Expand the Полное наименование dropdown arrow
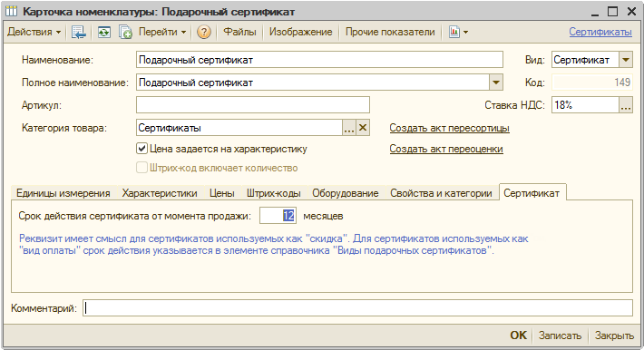 [x=496, y=83]
